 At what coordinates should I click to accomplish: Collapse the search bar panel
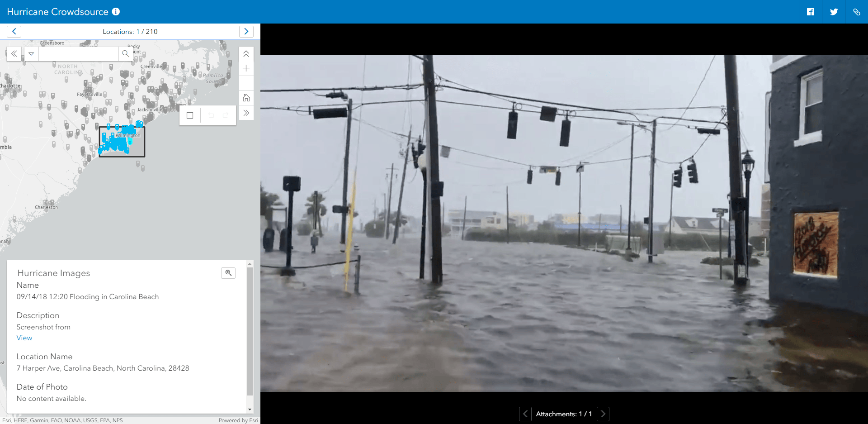(14, 54)
